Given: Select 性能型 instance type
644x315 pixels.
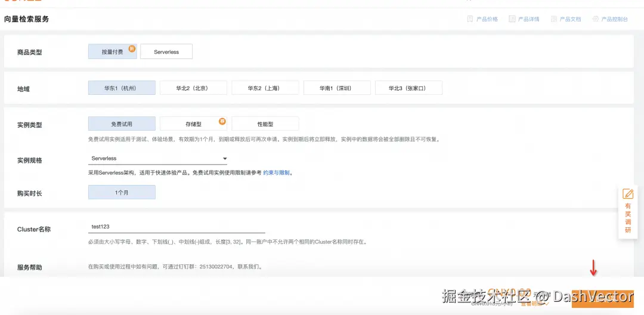Looking at the screenshot, I should point(265,123).
